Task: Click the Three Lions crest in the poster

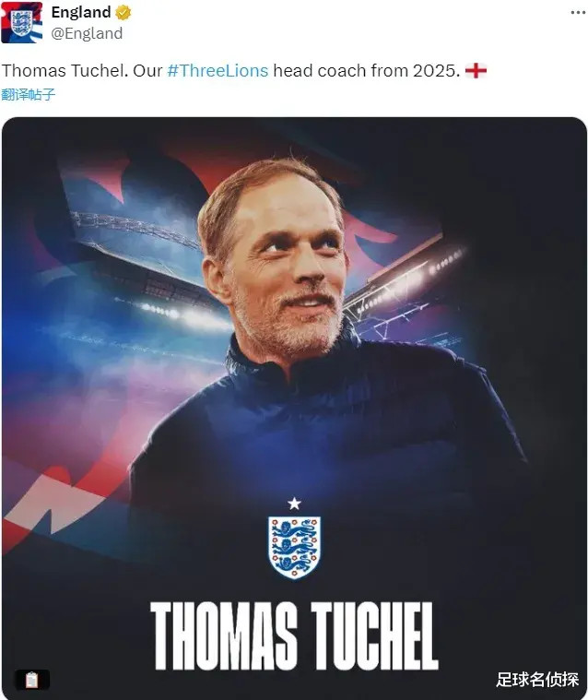Action: coord(294,547)
